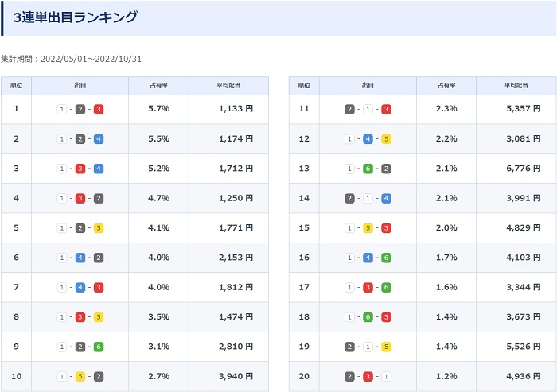Click the 出目 header in the left table

tap(80, 85)
